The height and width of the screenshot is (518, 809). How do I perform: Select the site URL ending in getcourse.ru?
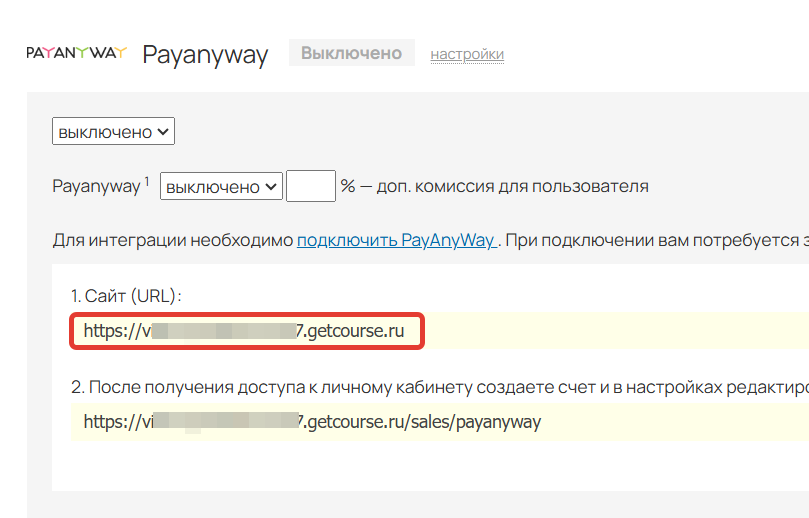point(244,331)
